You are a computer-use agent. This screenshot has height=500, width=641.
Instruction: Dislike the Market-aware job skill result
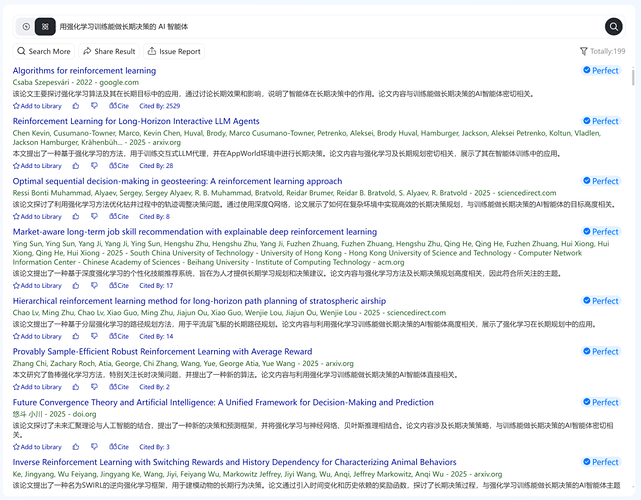(94, 285)
